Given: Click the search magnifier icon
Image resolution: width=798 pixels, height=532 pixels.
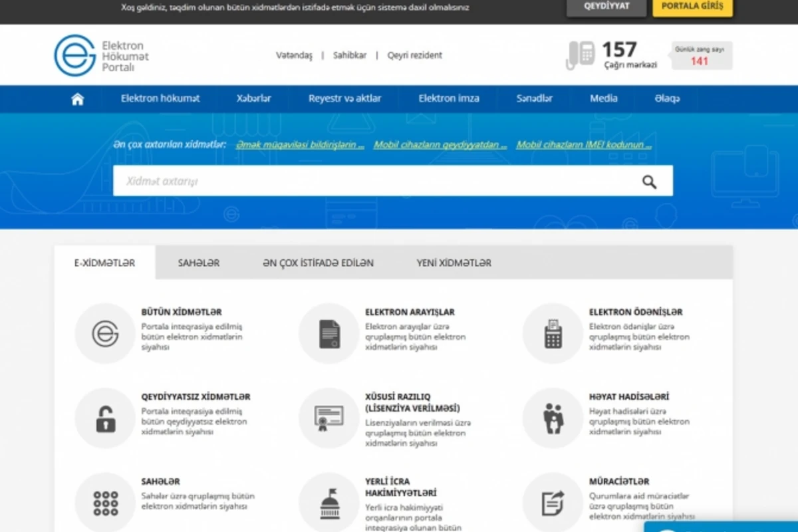Looking at the screenshot, I should pyautogui.click(x=649, y=182).
